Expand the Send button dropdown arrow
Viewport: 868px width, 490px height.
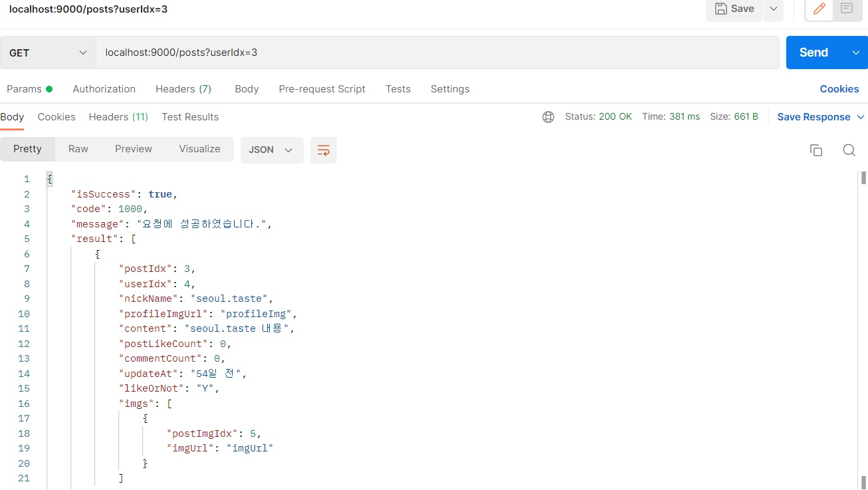tap(855, 53)
